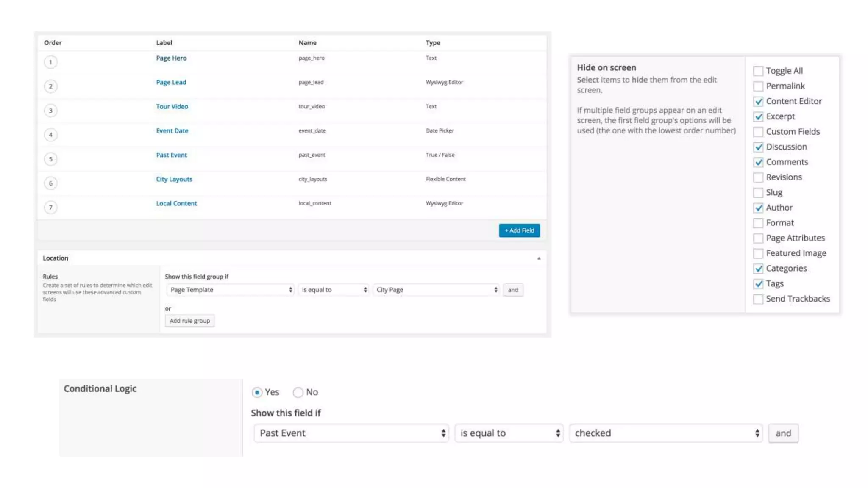Click the Add rule group button
Viewport: 868px width, 488px height.
point(189,321)
